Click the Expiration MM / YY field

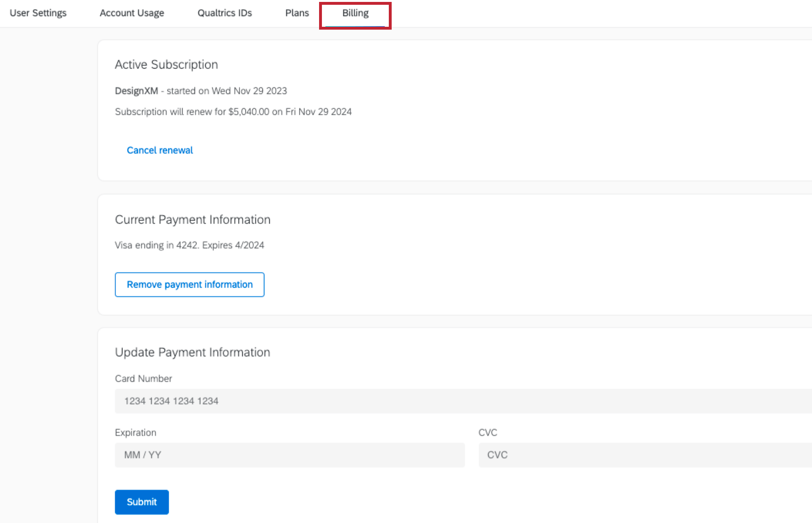[x=290, y=455]
